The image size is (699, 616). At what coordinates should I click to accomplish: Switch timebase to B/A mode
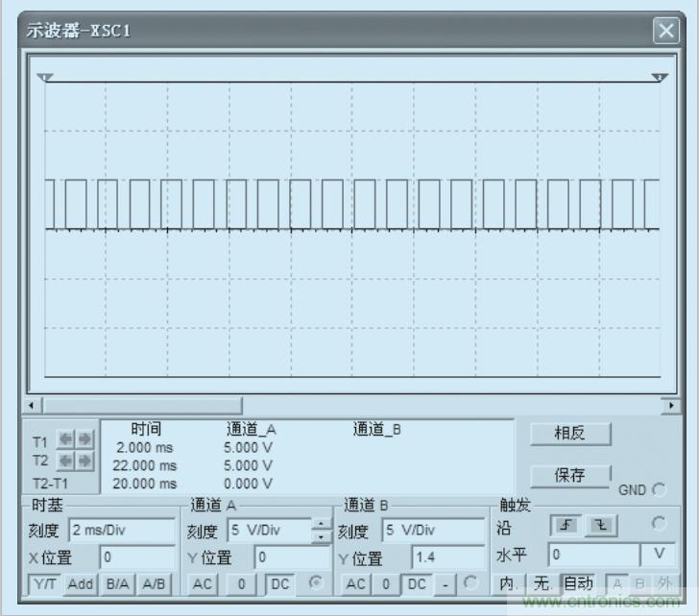117,583
